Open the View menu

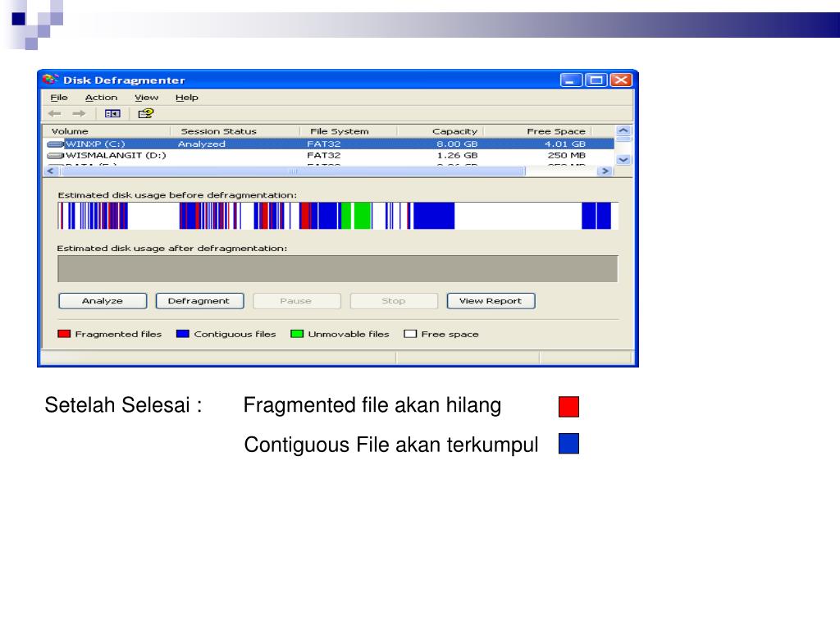(x=146, y=98)
